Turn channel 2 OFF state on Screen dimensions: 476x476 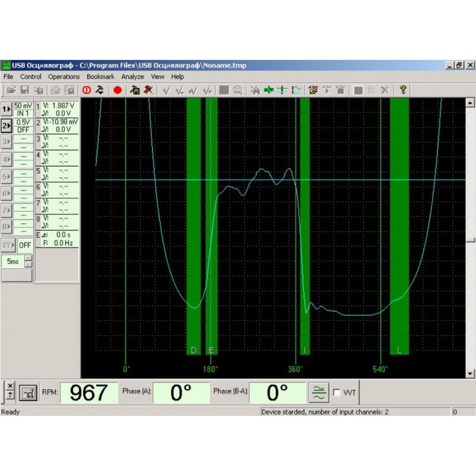coord(25,129)
